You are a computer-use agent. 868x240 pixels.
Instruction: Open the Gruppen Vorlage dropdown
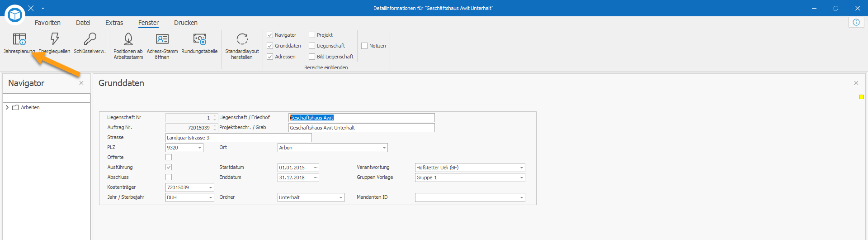pyautogui.click(x=522, y=178)
